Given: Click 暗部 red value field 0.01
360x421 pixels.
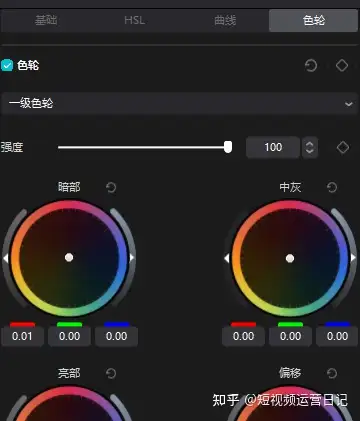Looking at the screenshot, I should point(22,336).
